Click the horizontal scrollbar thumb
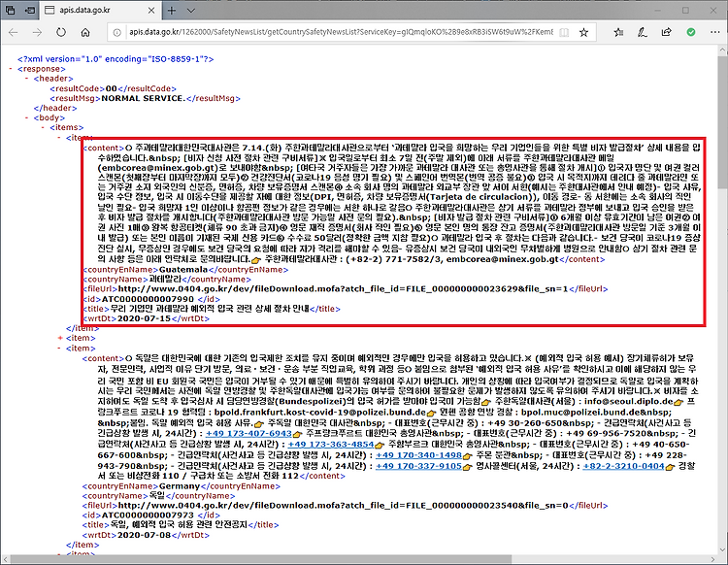The image size is (728, 565). coord(260,559)
